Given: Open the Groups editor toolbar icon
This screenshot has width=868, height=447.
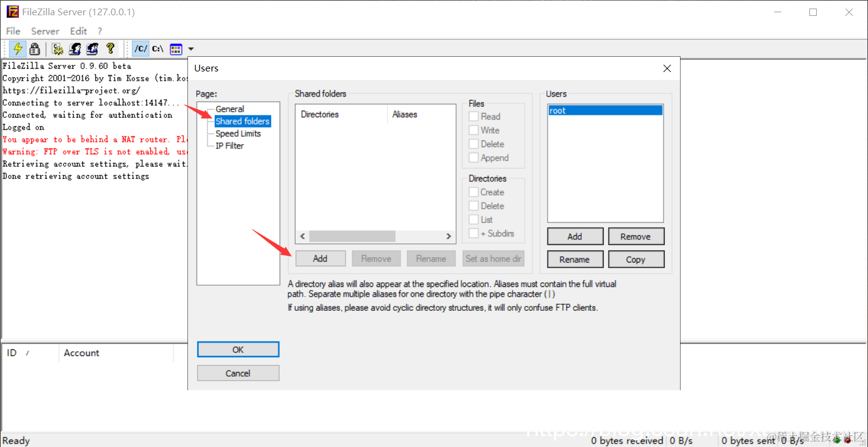Looking at the screenshot, I should point(92,49).
